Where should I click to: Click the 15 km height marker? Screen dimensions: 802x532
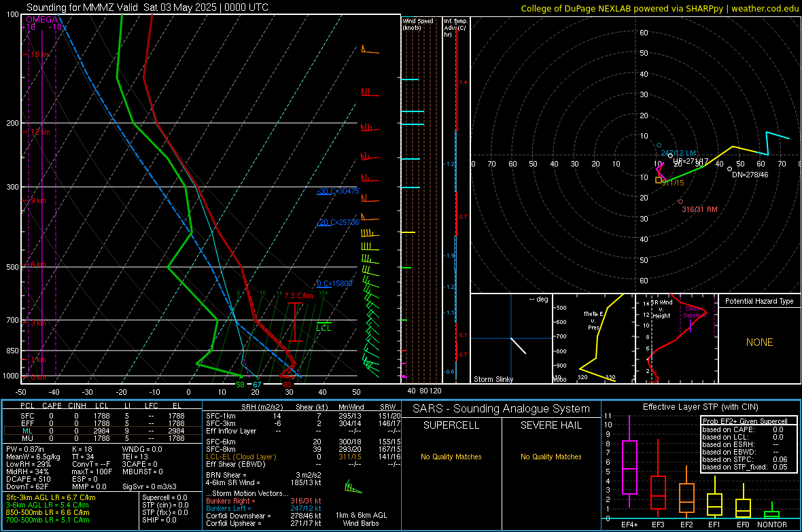pyautogui.click(x=39, y=55)
